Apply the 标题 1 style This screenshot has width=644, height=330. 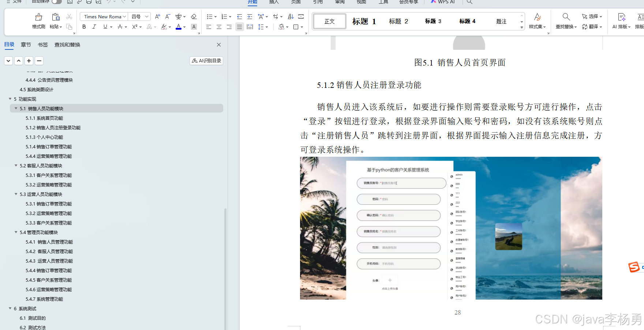[363, 21]
